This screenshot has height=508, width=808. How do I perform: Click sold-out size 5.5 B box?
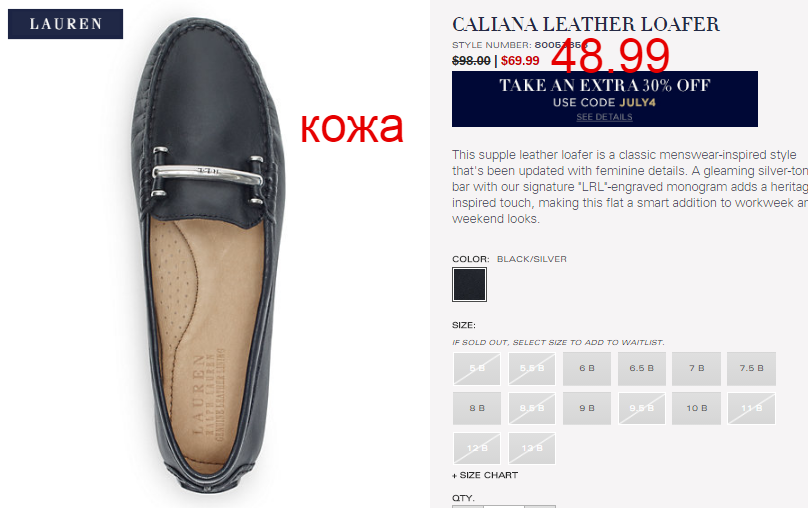pos(532,368)
